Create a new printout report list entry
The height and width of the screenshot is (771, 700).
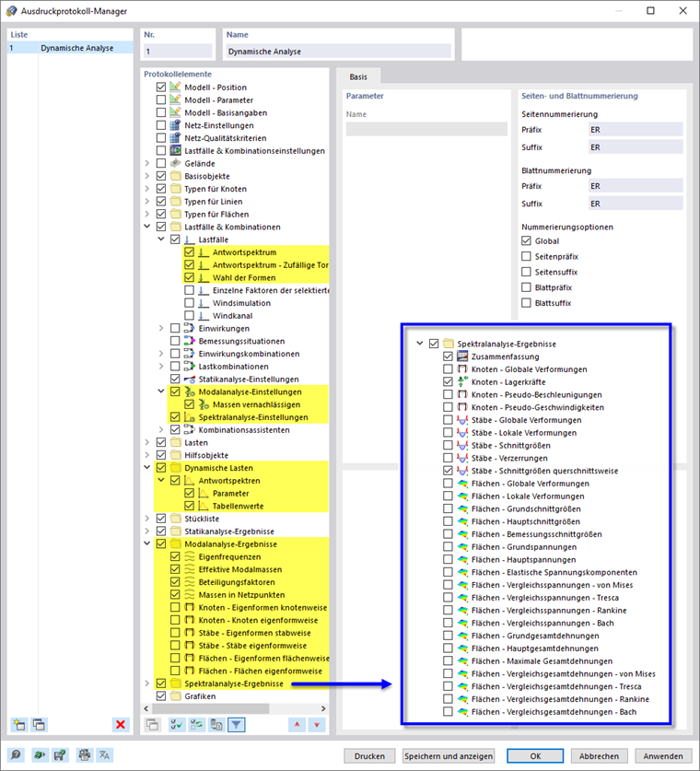[19, 724]
